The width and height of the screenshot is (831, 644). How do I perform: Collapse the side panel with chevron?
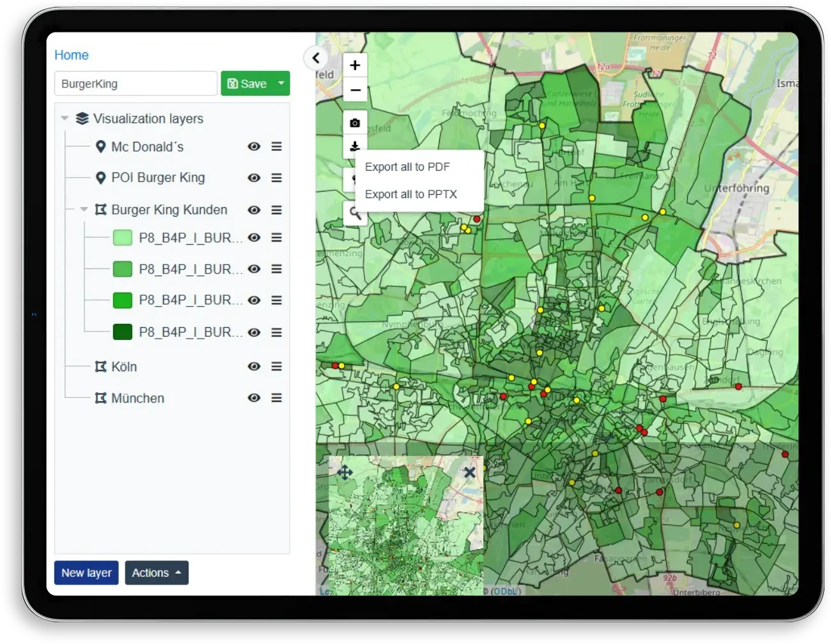(316, 58)
